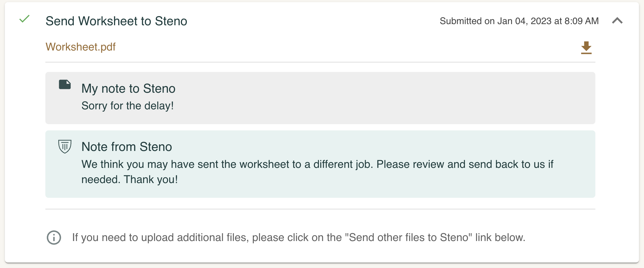Click the upload additional files info text
The image size is (644, 268).
coord(299,238)
